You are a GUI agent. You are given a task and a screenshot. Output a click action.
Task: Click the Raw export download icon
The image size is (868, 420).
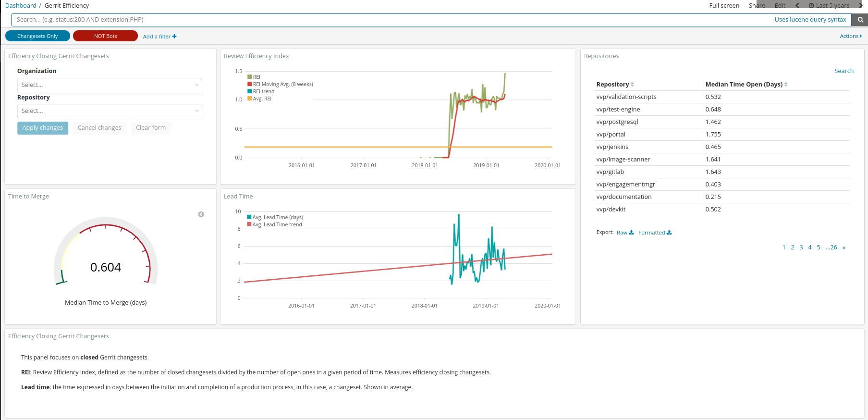[x=631, y=233]
